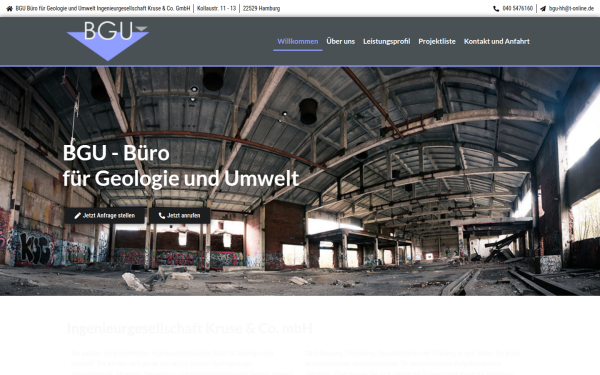This screenshot has width=600, height=375.
Task: Open Kontakt und Anfahrt page
Action: (x=497, y=41)
